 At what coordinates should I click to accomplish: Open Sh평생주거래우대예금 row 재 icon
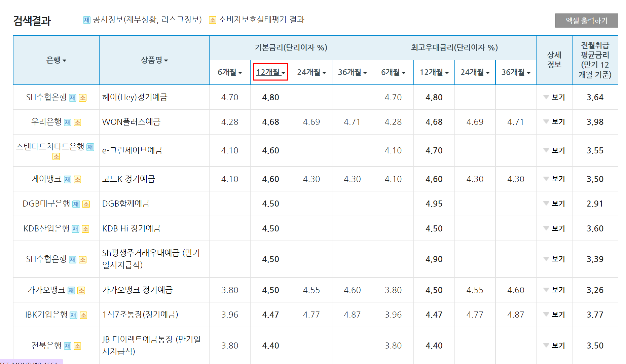(73, 259)
